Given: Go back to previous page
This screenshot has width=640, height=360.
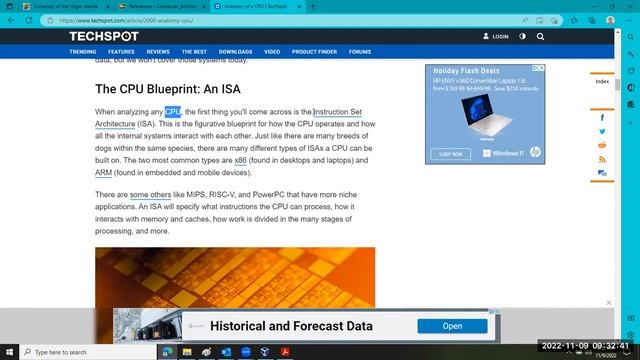Looking at the screenshot, I should click(x=11, y=20).
